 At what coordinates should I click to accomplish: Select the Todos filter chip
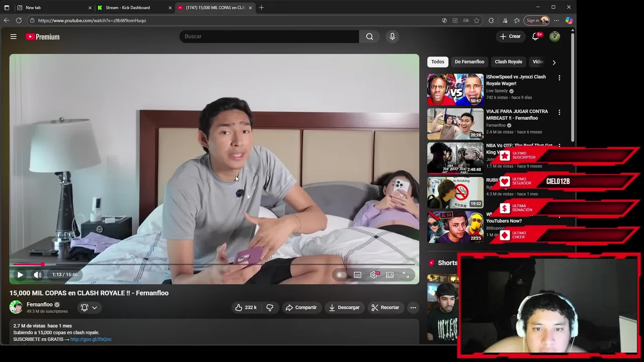tap(438, 62)
